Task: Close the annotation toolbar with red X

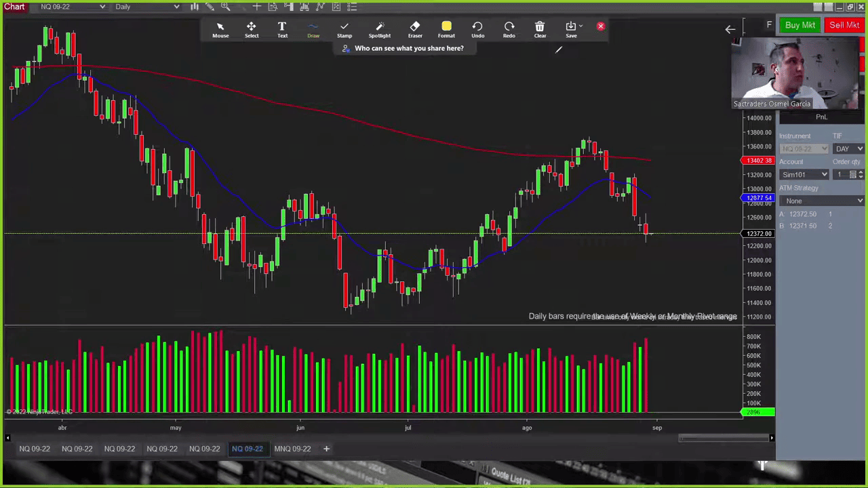Action: point(600,26)
